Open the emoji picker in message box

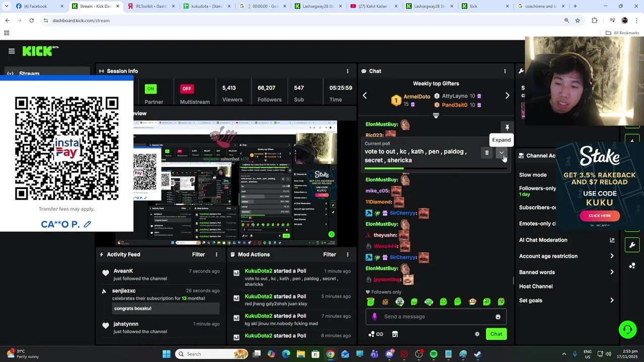pos(498,317)
